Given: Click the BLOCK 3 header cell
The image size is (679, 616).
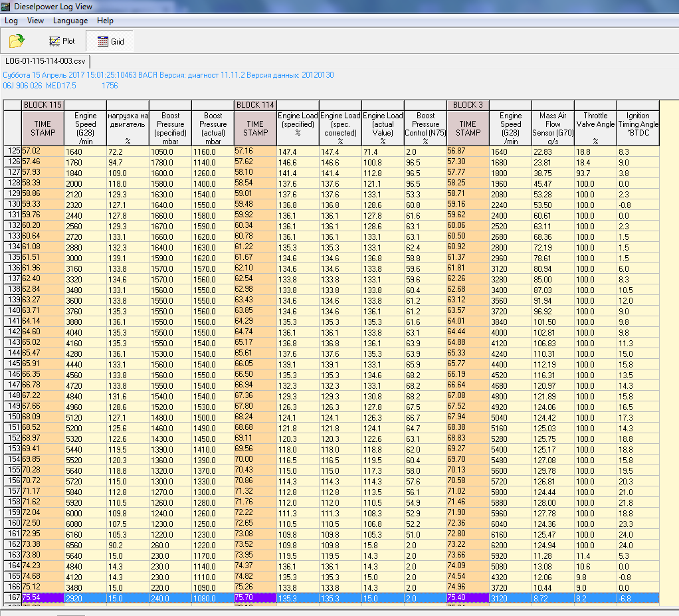Looking at the screenshot, I should tap(468, 105).
